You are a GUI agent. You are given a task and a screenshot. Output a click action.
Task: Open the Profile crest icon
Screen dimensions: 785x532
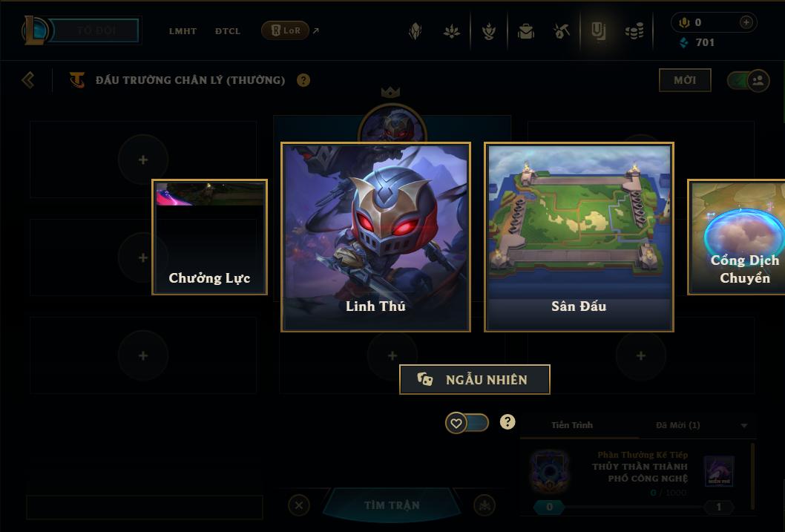click(415, 31)
